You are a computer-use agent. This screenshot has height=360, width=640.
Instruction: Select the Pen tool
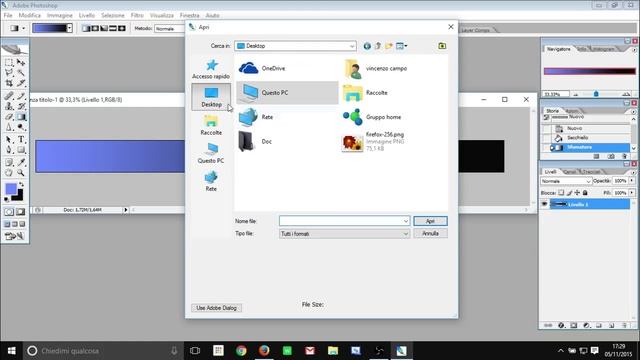[x=9, y=150]
